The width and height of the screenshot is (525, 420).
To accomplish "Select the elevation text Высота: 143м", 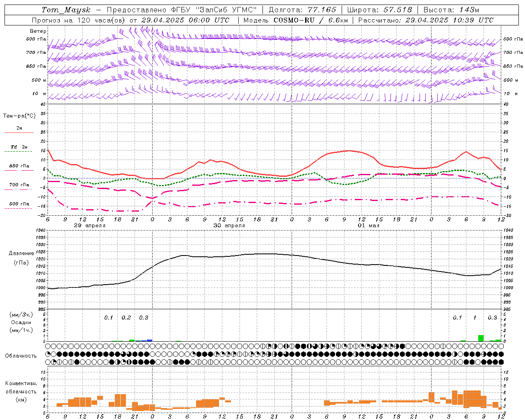I will pos(451,10).
